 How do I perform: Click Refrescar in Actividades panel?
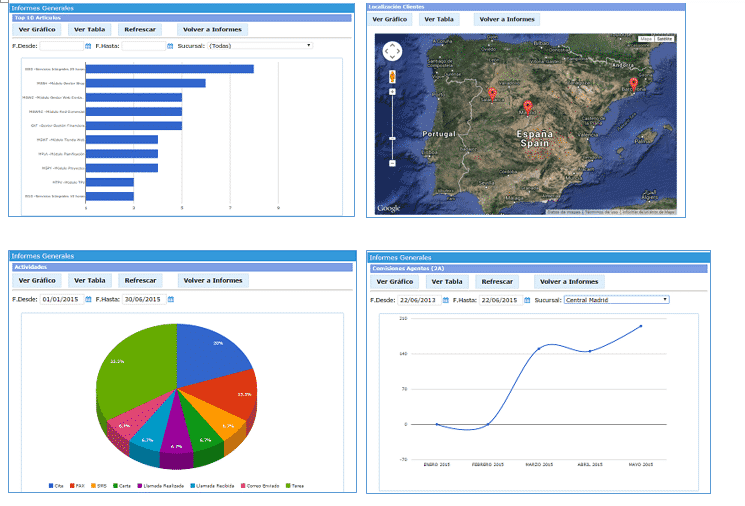(x=141, y=281)
